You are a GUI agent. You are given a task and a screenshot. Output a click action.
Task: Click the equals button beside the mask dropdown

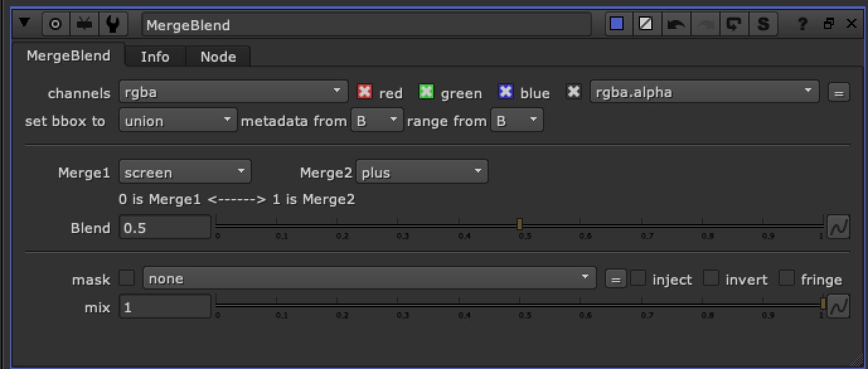point(615,278)
